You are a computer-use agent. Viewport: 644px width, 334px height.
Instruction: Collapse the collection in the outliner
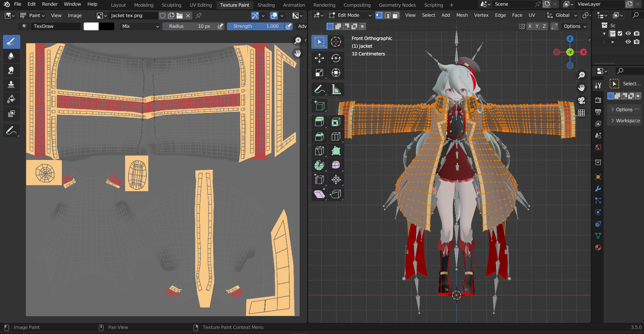[x=604, y=34]
